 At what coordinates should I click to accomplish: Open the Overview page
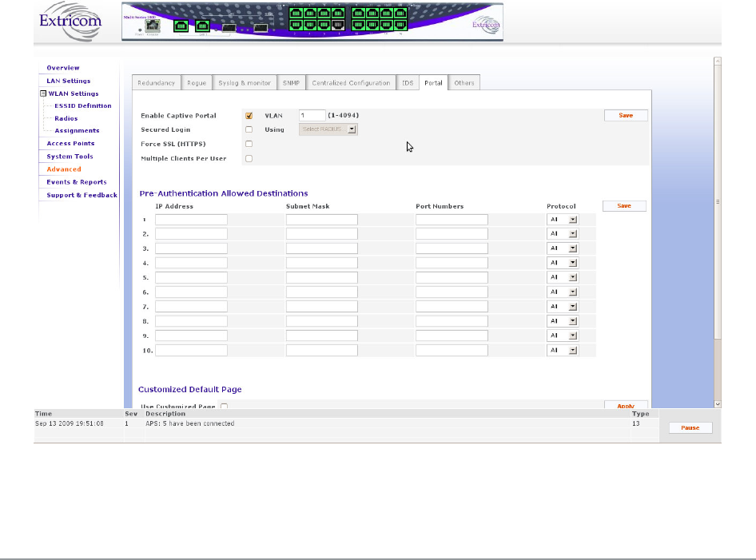click(63, 68)
